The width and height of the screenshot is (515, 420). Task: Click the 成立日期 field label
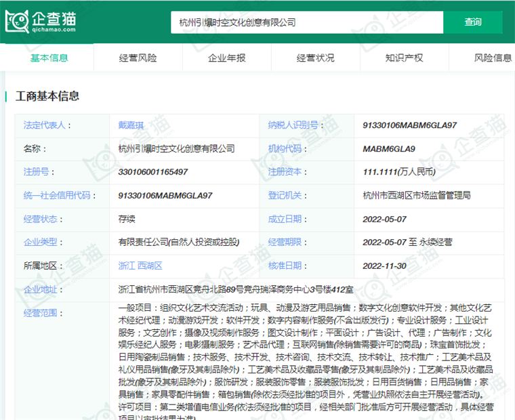pyautogui.click(x=285, y=219)
